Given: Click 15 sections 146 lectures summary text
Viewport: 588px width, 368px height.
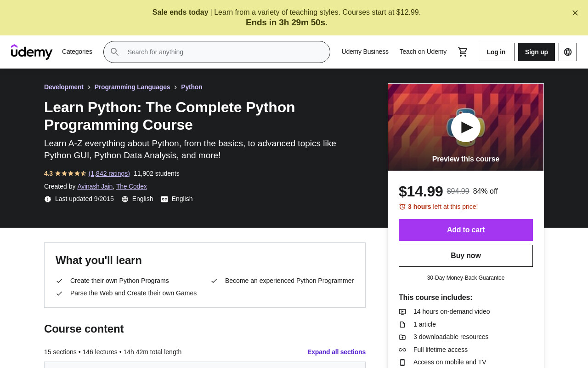Looking at the screenshot, I should [113, 352].
